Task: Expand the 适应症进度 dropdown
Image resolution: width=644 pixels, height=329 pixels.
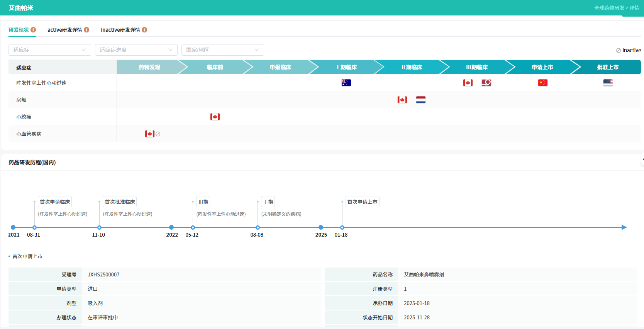Action: (x=136, y=50)
